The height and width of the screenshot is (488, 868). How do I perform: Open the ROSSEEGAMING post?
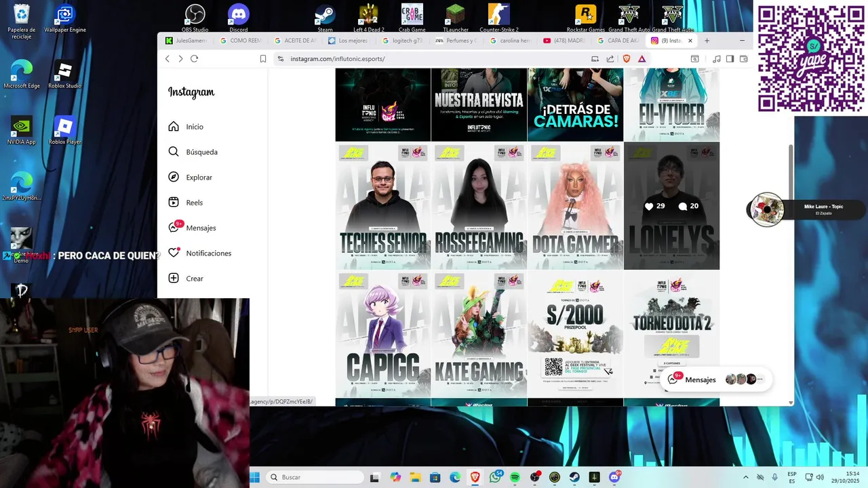(479, 206)
